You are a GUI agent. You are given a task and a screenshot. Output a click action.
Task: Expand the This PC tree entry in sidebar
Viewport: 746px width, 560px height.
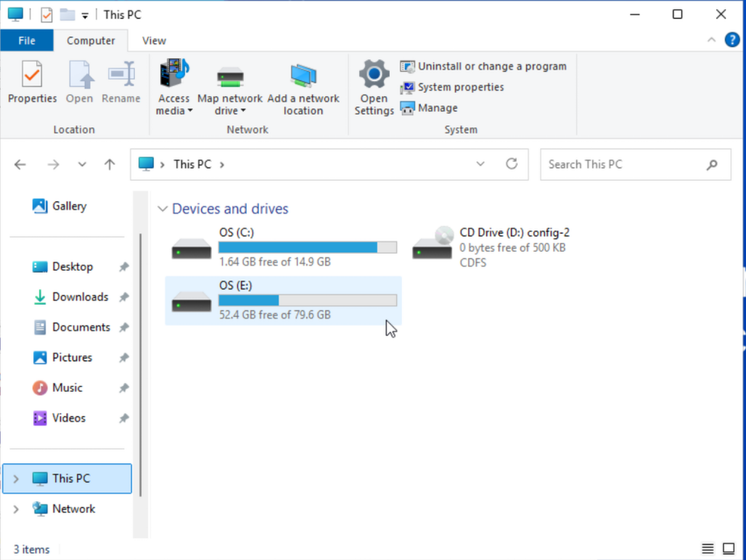(x=15, y=478)
